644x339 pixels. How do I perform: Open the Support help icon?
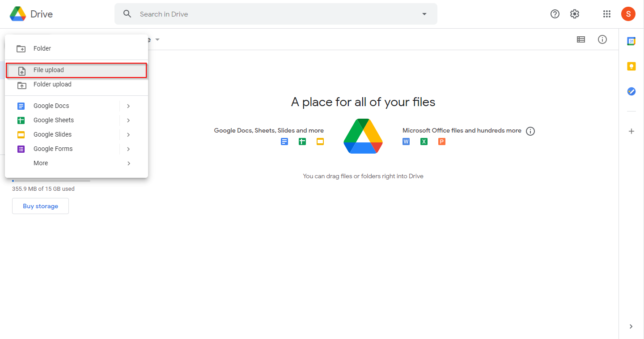click(x=555, y=14)
